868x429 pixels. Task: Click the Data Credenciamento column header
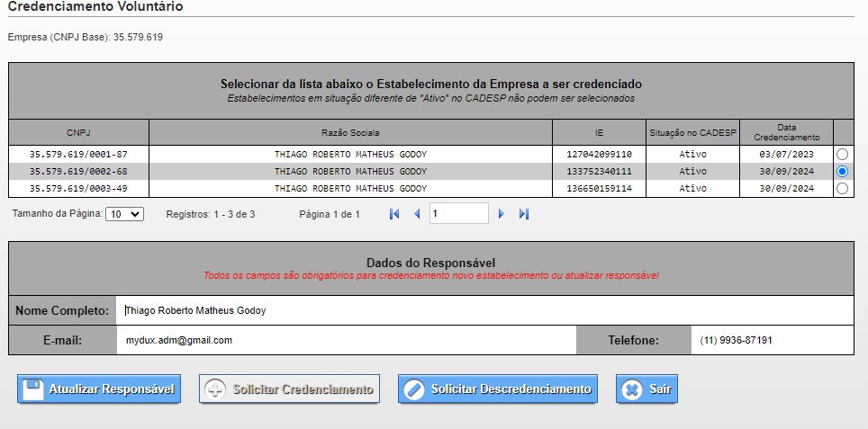point(786,132)
